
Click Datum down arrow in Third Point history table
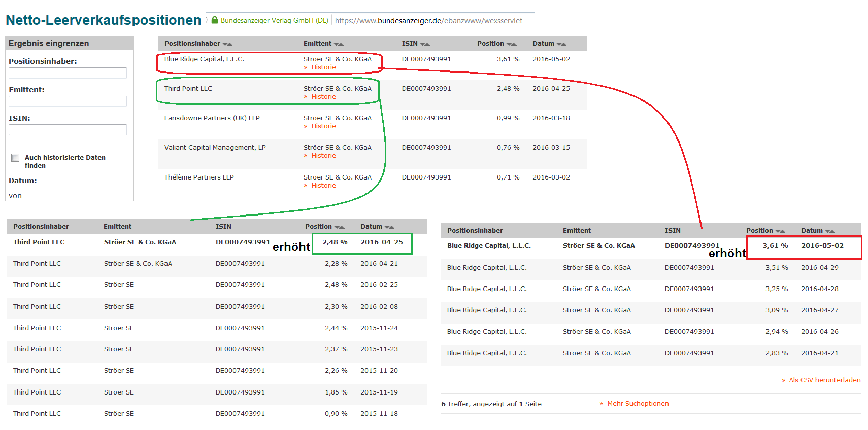(x=387, y=227)
